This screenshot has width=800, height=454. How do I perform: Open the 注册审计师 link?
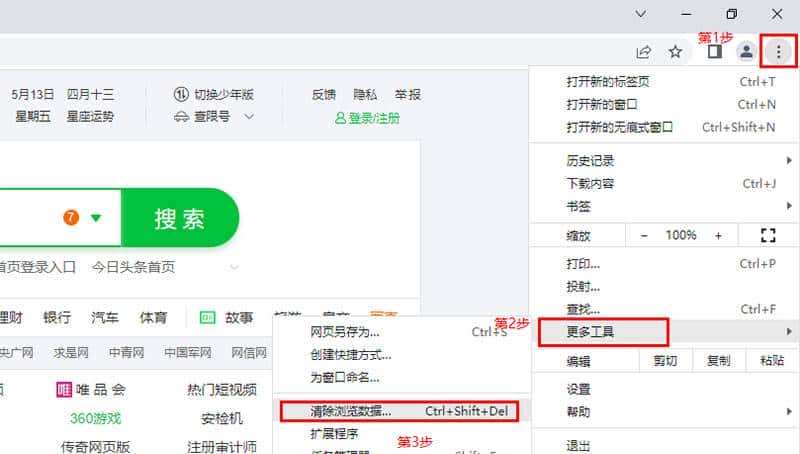click(x=221, y=447)
